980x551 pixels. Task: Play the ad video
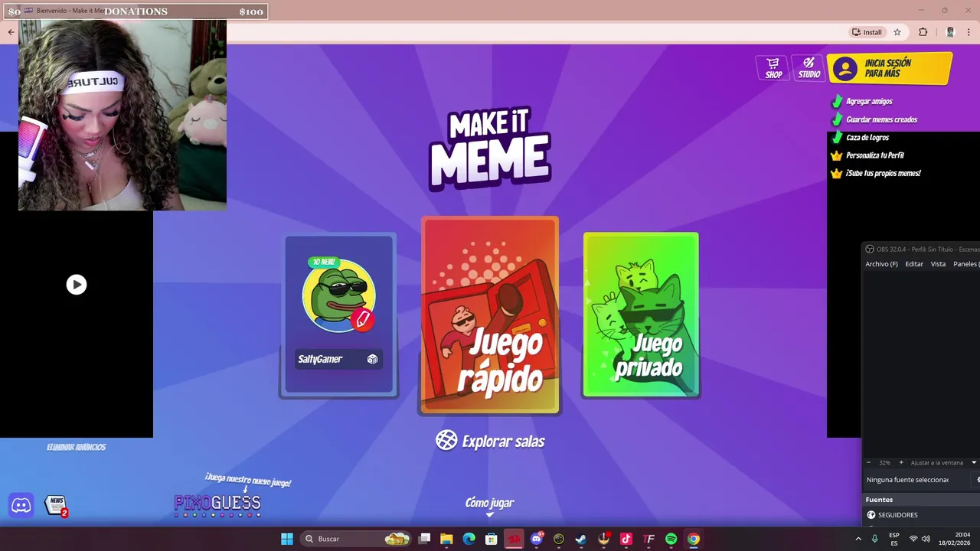tap(76, 285)
